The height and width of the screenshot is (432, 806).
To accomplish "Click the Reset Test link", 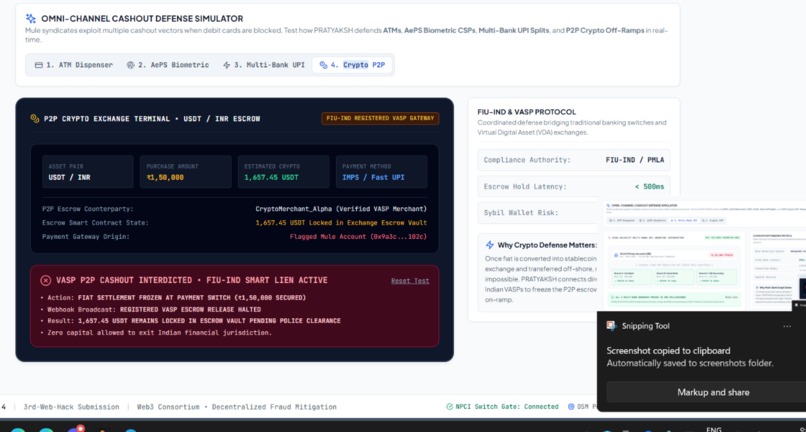I will pyautogui.click(x=410, y=281).
